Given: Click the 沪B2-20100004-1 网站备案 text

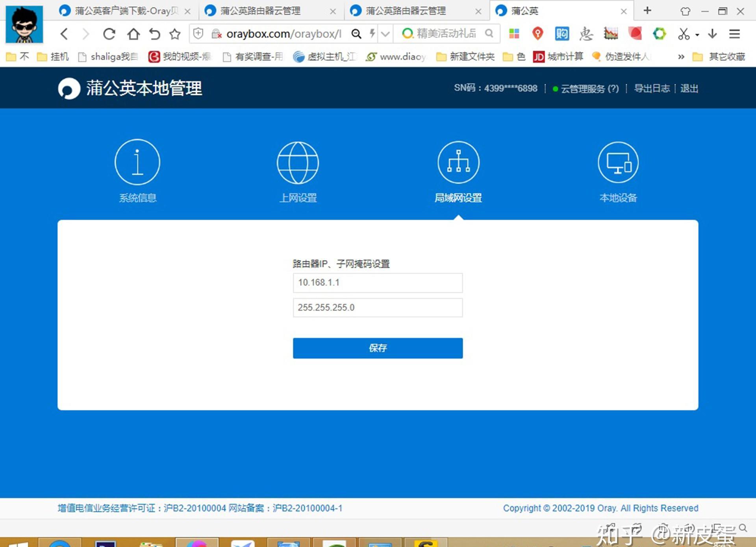Looking at the screenshot, I should [285, 508].
